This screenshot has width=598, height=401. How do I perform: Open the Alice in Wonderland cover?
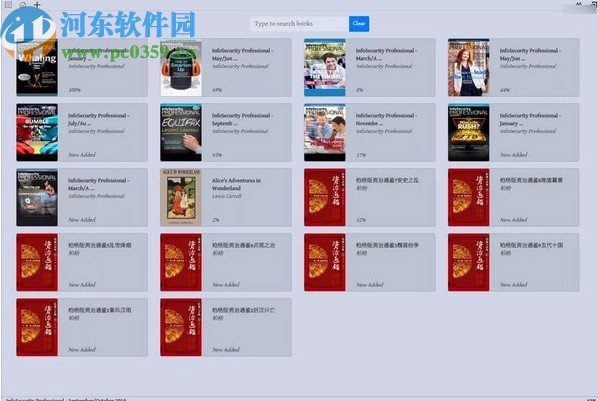coord(181,197)
